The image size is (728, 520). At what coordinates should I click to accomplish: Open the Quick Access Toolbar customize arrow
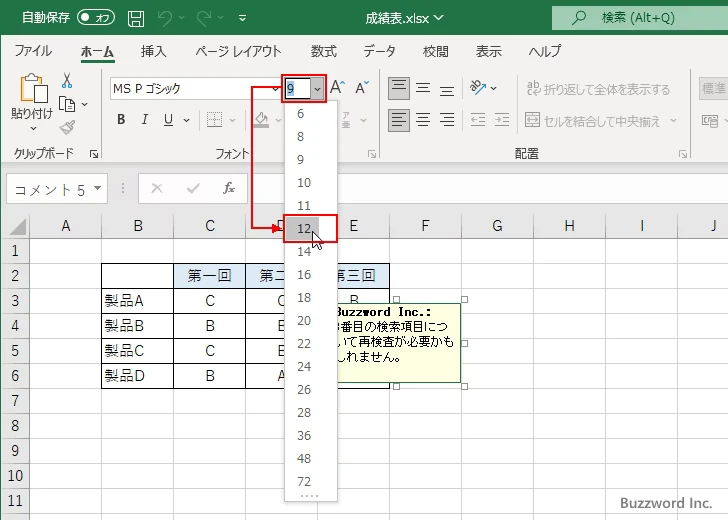(242, 18)
